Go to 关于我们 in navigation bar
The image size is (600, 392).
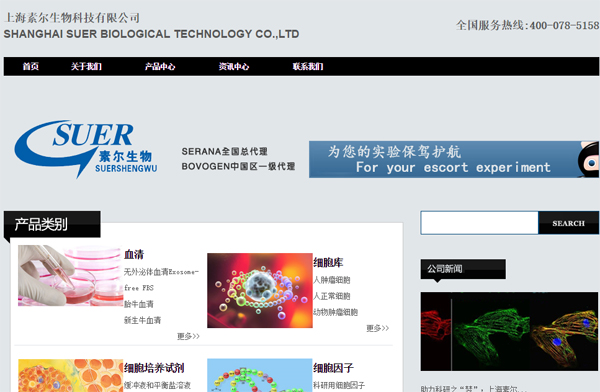(86, 67)
